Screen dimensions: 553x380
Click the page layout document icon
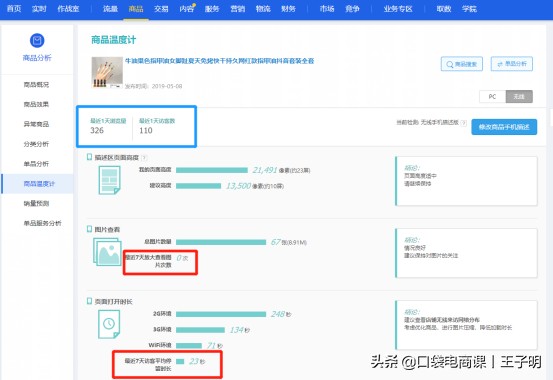109,180
